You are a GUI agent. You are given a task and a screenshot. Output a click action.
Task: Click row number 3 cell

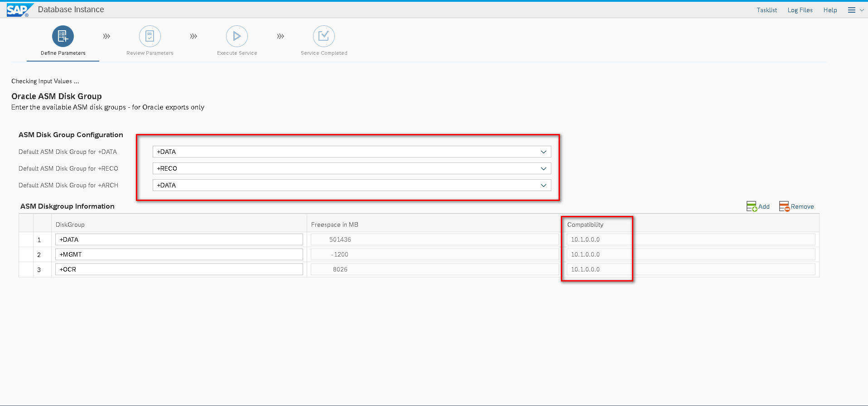pyautogui.click(x=42, y=270)
